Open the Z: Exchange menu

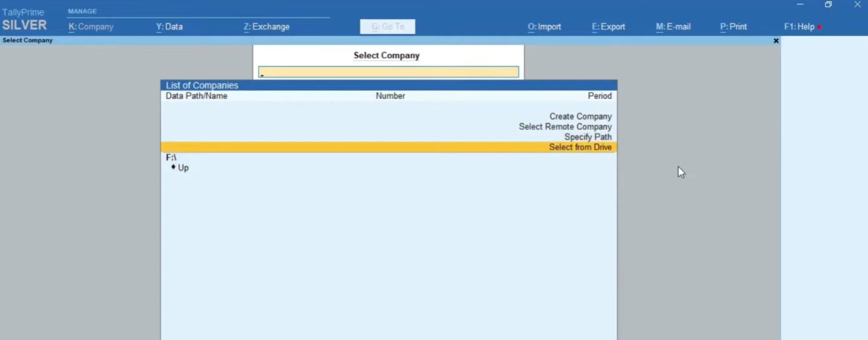(266, 27)
